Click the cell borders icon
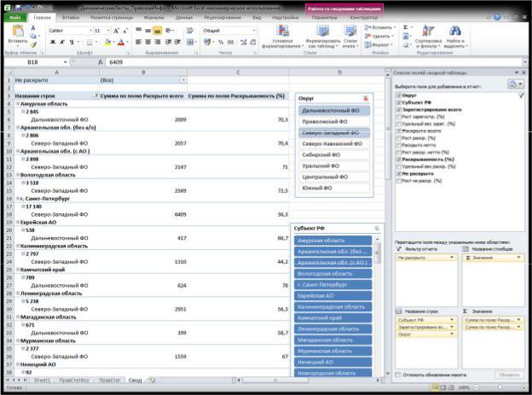 coord(89,42)
